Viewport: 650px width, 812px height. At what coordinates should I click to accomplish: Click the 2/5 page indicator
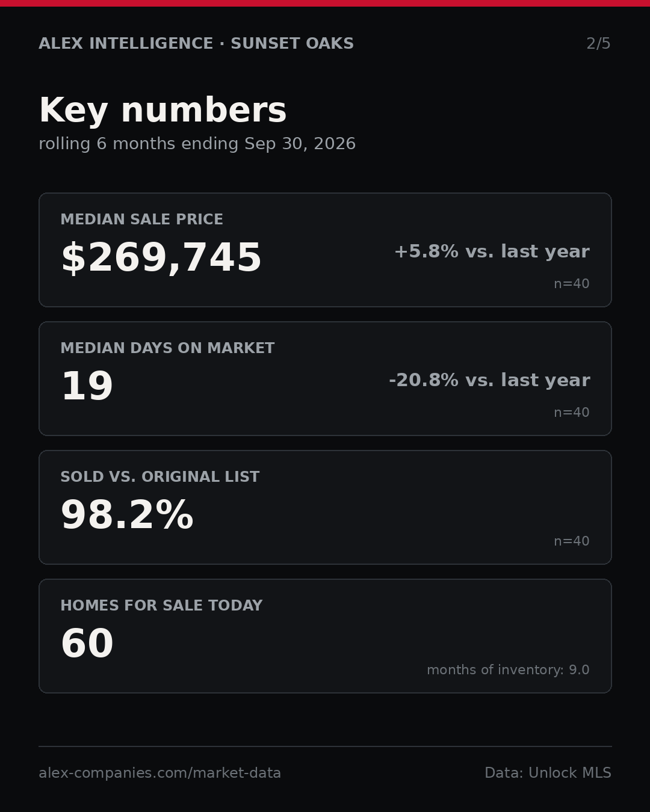click(x=599, y=44)
